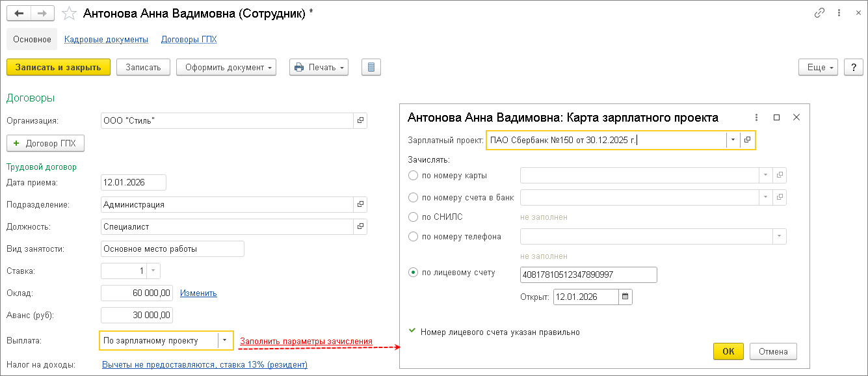
Task: Select the по номеру карты option
Action: click(x=413, y=175)
